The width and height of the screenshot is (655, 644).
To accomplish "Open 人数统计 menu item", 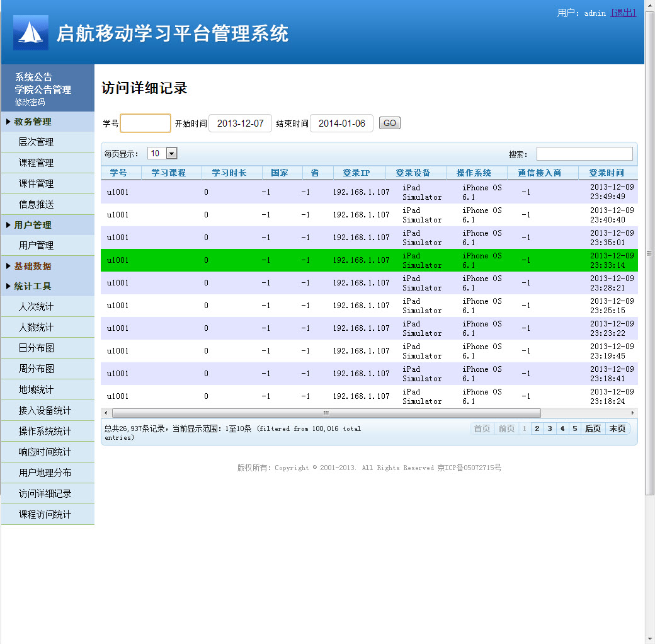I will tap(48, 327).
